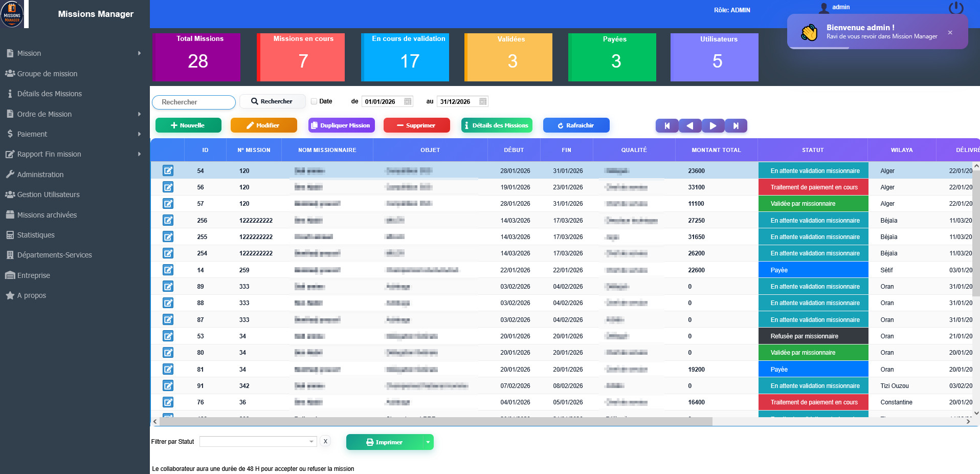The image size is (980, 474).
Task: Go to last record navigation arrow
Action: (736, 126)
